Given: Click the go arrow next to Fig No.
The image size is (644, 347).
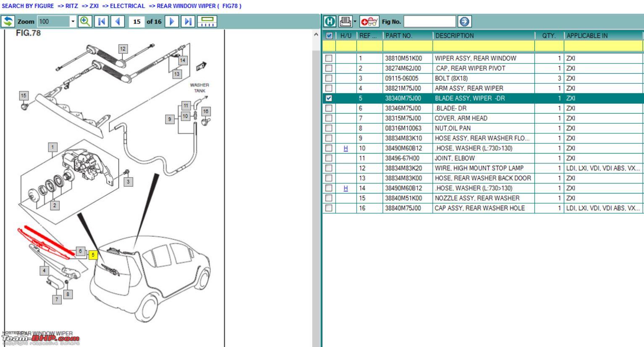Looking at the screenshot, I should 464,21.
